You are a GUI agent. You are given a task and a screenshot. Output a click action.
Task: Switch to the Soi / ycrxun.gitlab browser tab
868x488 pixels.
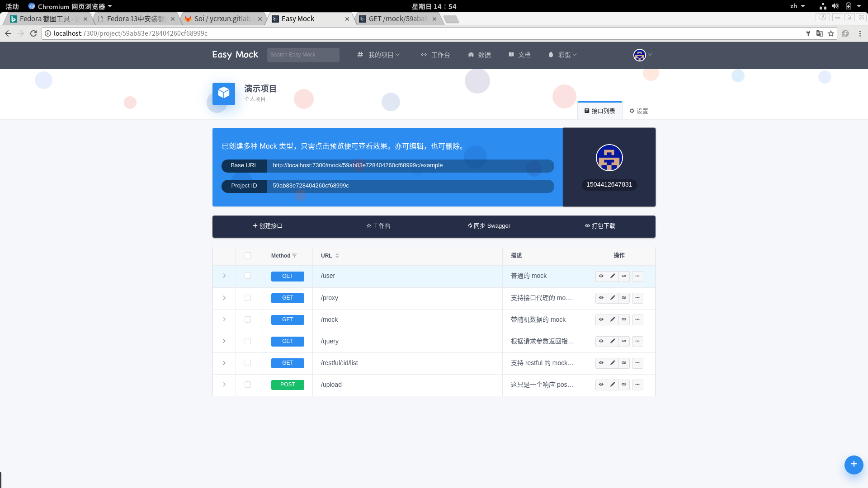(x=223, y=19)
